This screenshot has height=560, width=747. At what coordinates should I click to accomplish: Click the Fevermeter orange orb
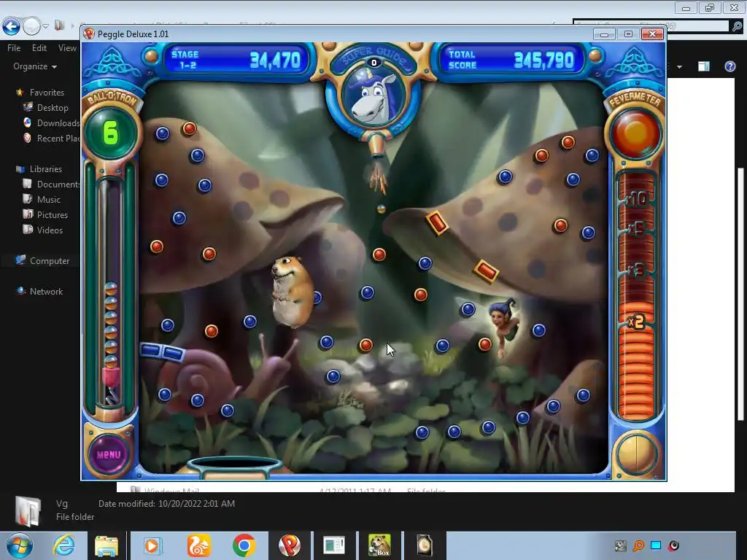[x=635, y=134]
